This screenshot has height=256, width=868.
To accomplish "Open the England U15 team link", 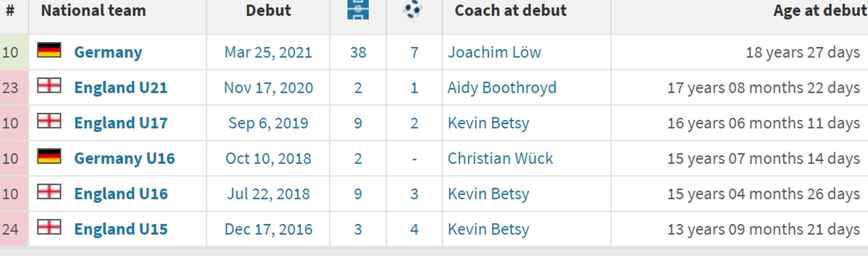I will pyautogui.click(x=121, y=229).
